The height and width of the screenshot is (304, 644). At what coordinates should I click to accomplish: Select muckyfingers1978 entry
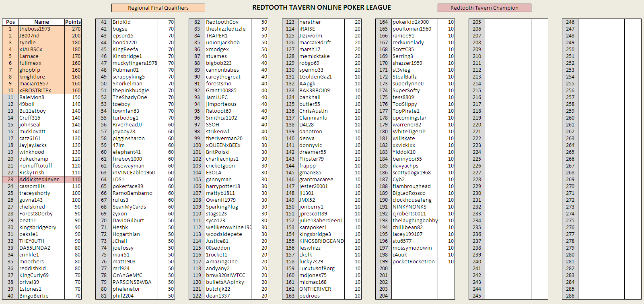tap(135, 63)
